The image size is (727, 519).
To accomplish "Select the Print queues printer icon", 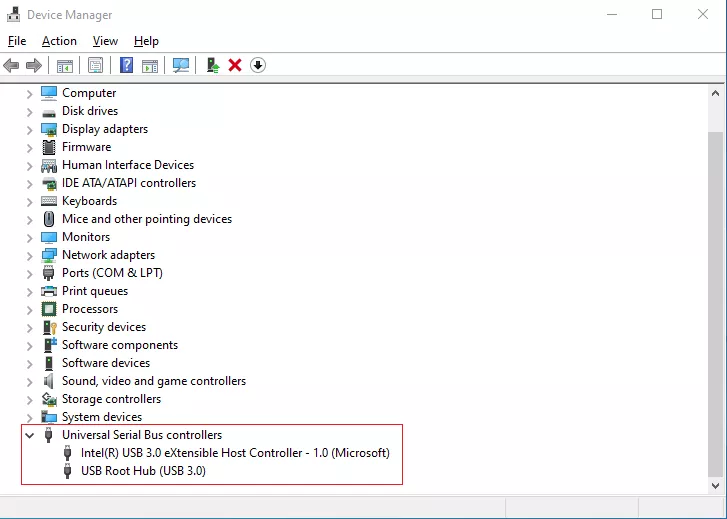I will (x=49, y=291).
